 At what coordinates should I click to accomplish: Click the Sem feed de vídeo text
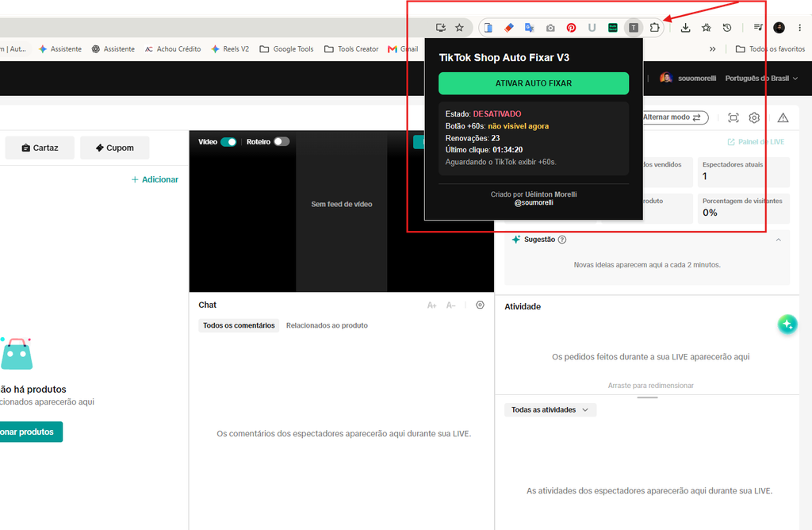(341, 204)
